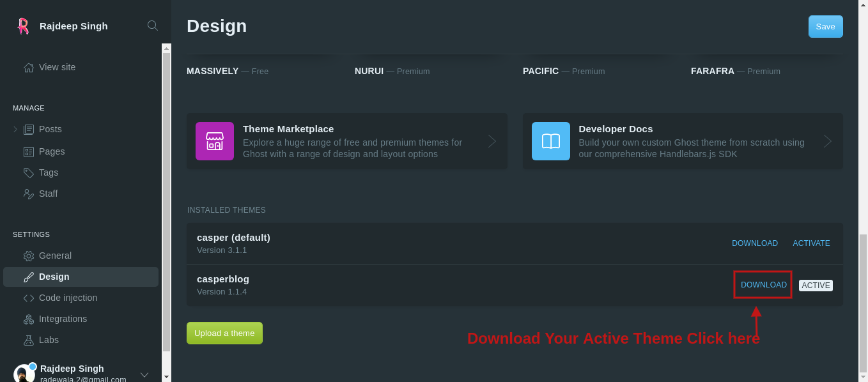868x382 pixels.
Task: Click the Save button
Action: 825,26
